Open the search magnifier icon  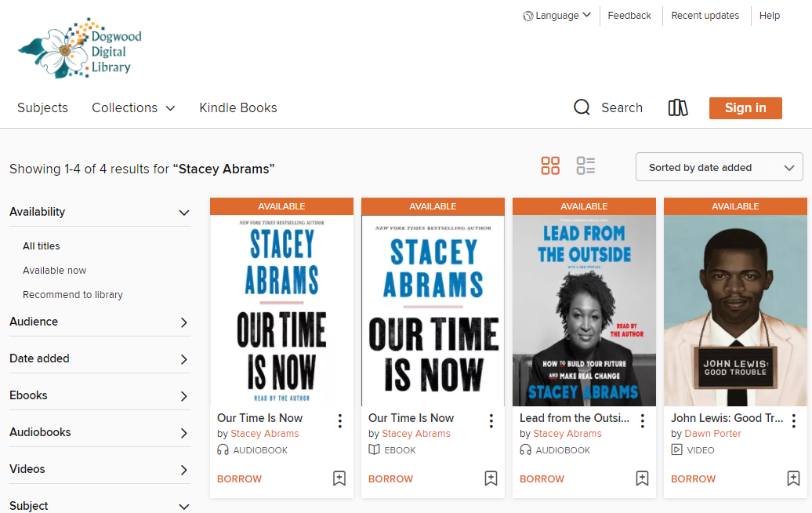pyautogui.click(x=582, y=107)
